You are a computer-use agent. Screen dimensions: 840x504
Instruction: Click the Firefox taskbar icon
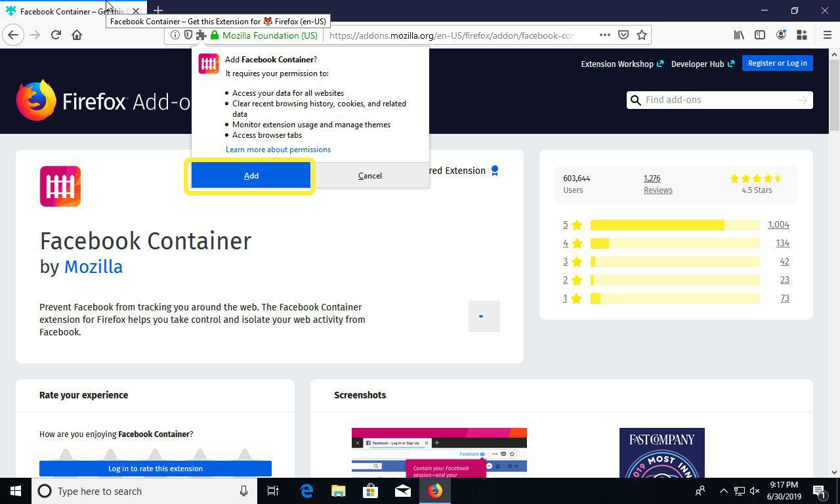[x=435, y=491]
